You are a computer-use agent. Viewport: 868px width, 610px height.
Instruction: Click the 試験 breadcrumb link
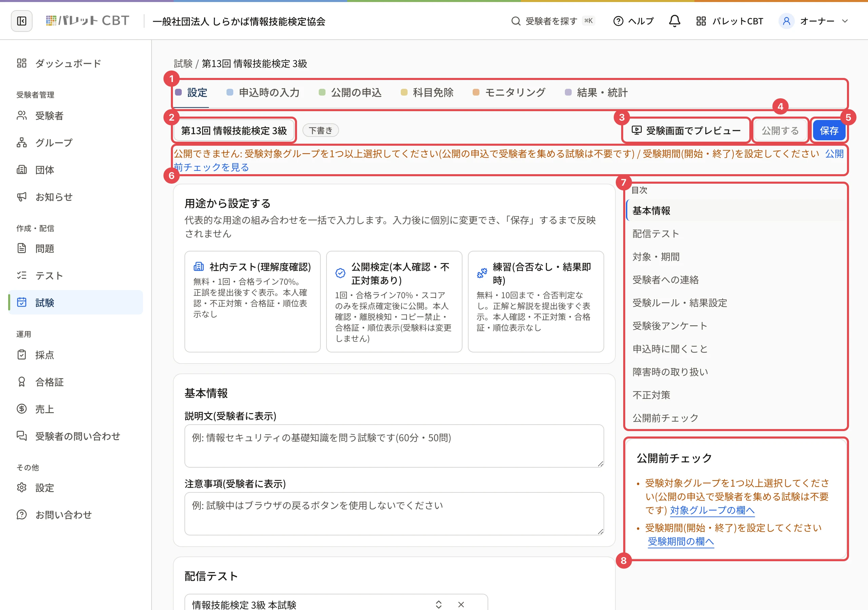(183, 63)
